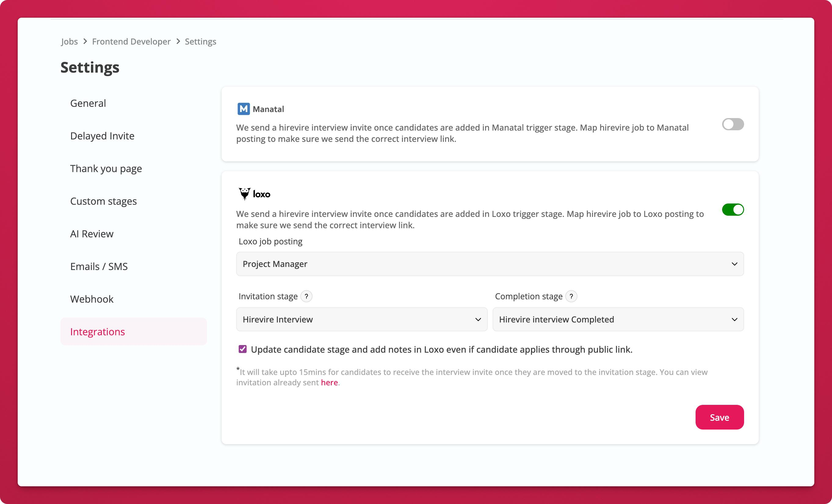The image size is (832, 504).
Task: Click the Save button
Action: pos(719,417)
